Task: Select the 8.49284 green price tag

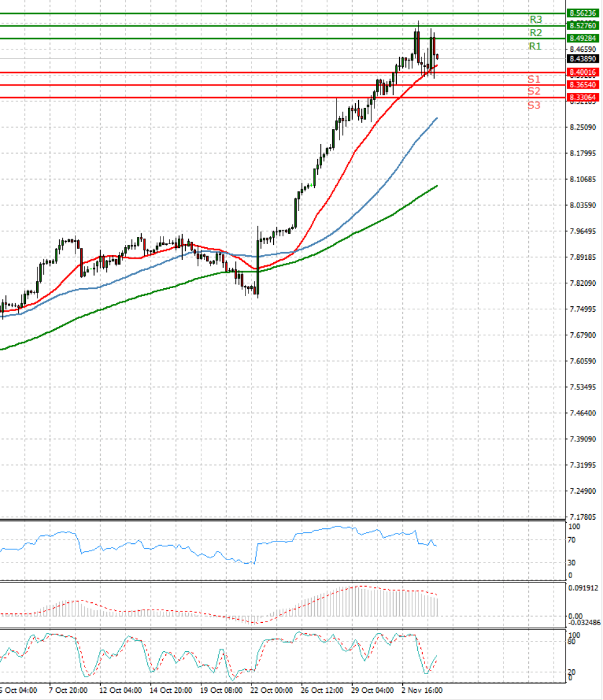Action: point(582,38)
